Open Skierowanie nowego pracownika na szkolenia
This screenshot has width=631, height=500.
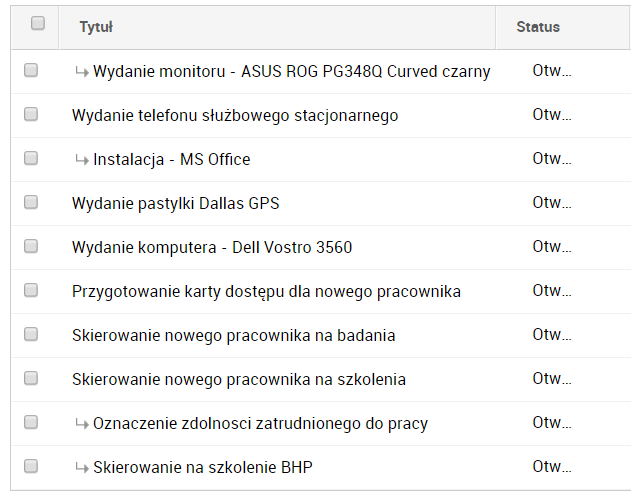point(238,380)
